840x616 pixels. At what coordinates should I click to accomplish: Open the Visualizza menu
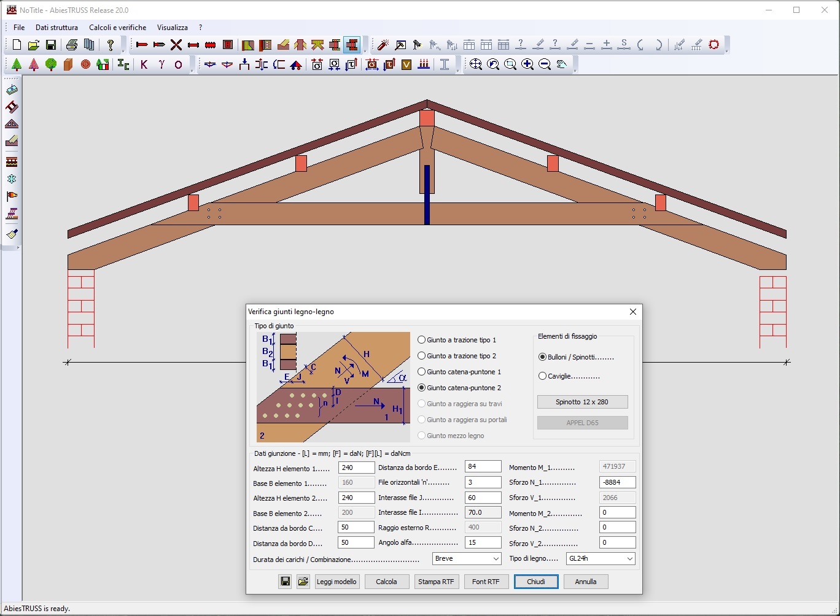[x=173, y=28]
